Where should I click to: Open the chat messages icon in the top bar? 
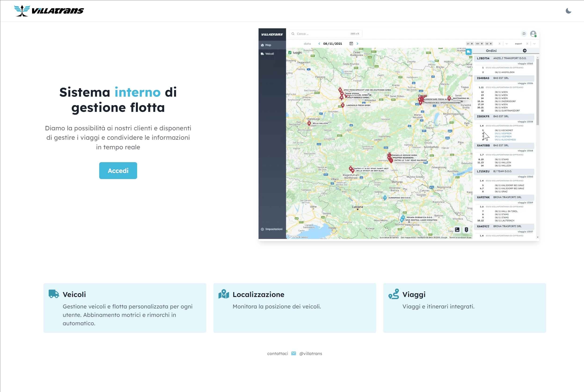[x=524, y=34]
